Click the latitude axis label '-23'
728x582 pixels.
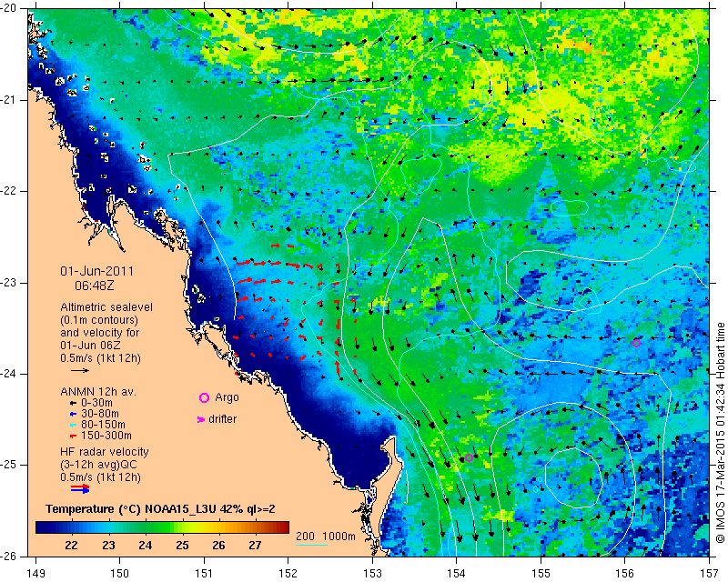pyautogui.click(x=8, y=283)
